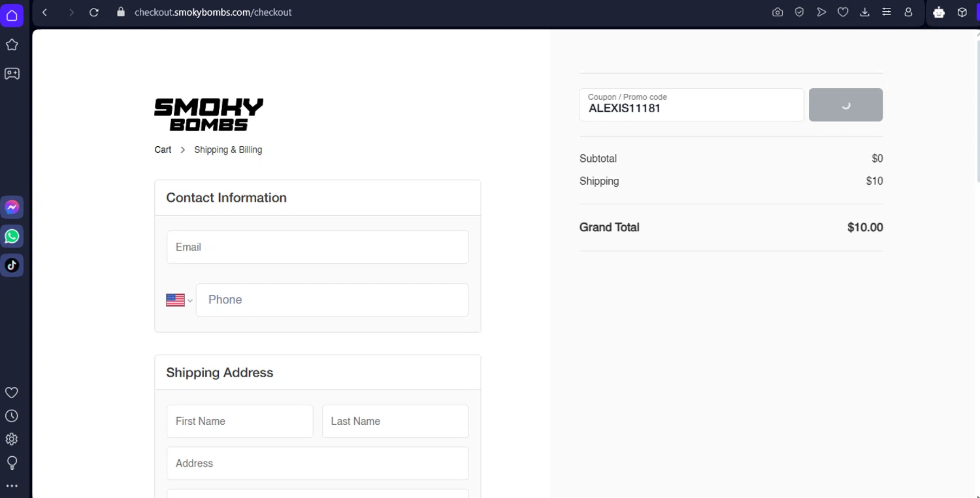Open TikTok in the sidebar
This screenshot has height=498, width=980.
click(12, 265)
